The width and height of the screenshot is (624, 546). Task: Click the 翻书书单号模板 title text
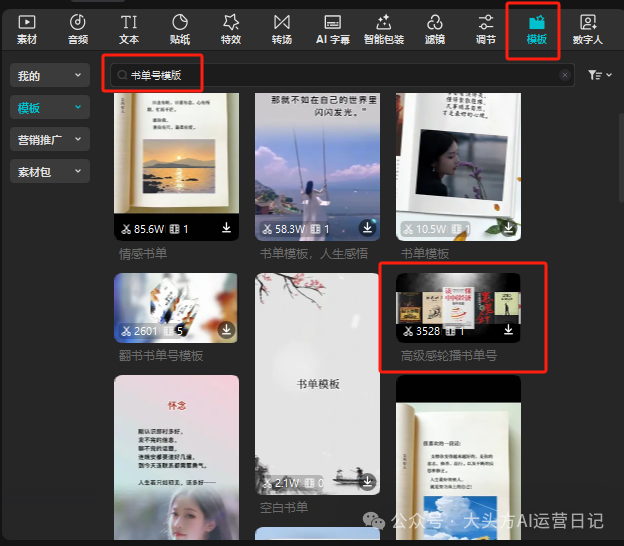point(161,355)
